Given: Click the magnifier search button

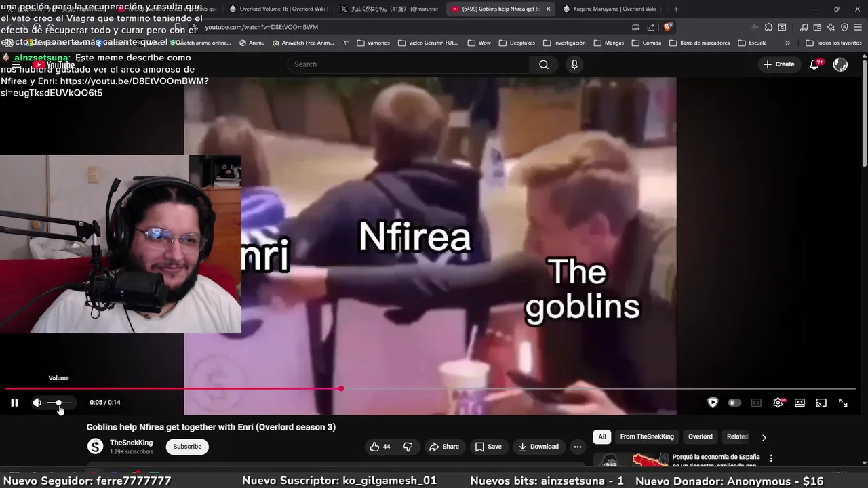Looking at the screenshot, I should pyautogui.click(x=544, y=64).
